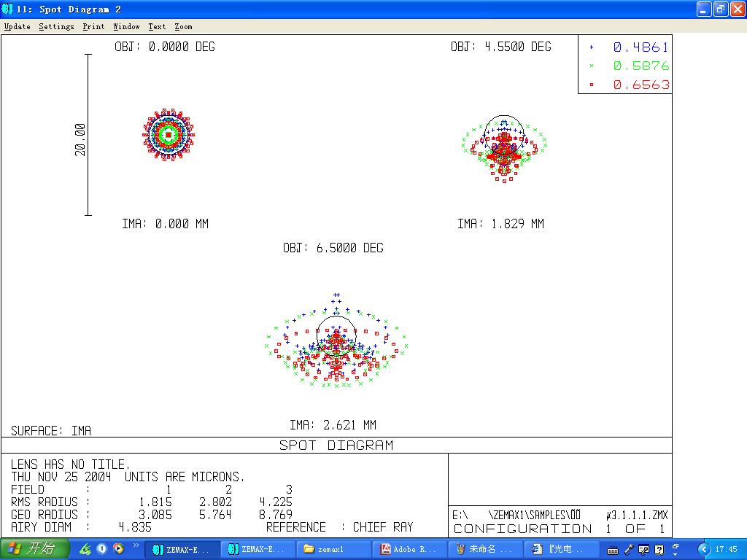Open the Update menu
The height and width of the screenshot is (560, 747).
point(18,27)
